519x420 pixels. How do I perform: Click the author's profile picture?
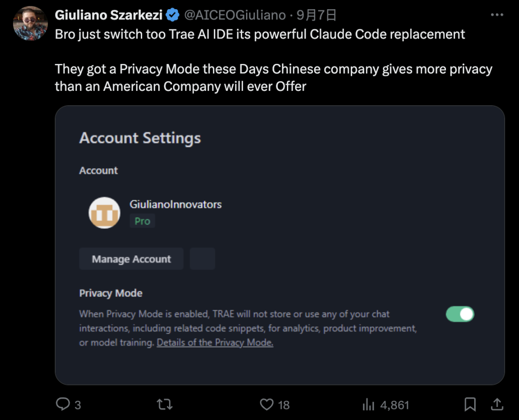(x=30, y=23)
